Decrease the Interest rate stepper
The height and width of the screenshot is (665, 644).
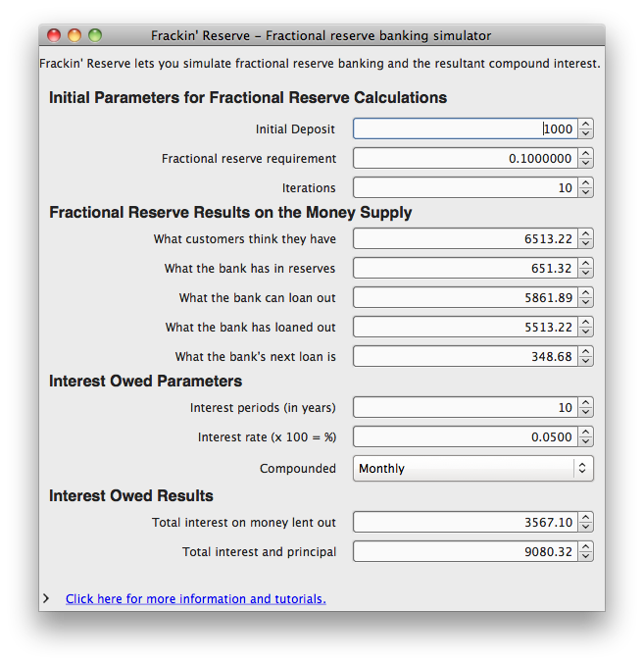[585, 442]
